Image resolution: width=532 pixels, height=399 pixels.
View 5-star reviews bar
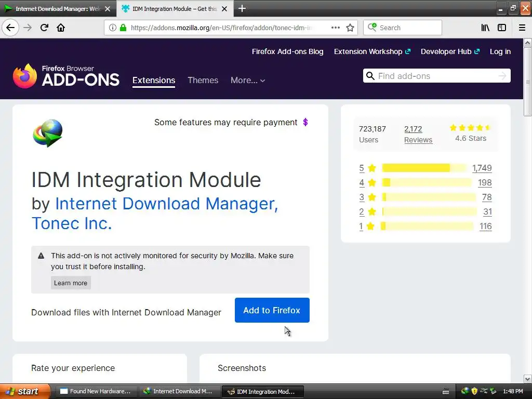click(424, 168)
